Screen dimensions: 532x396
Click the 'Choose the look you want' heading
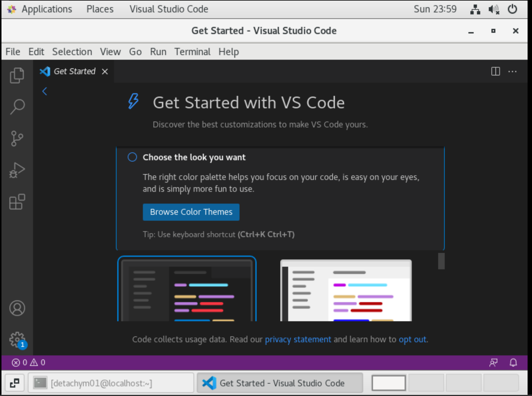(194, 157)
